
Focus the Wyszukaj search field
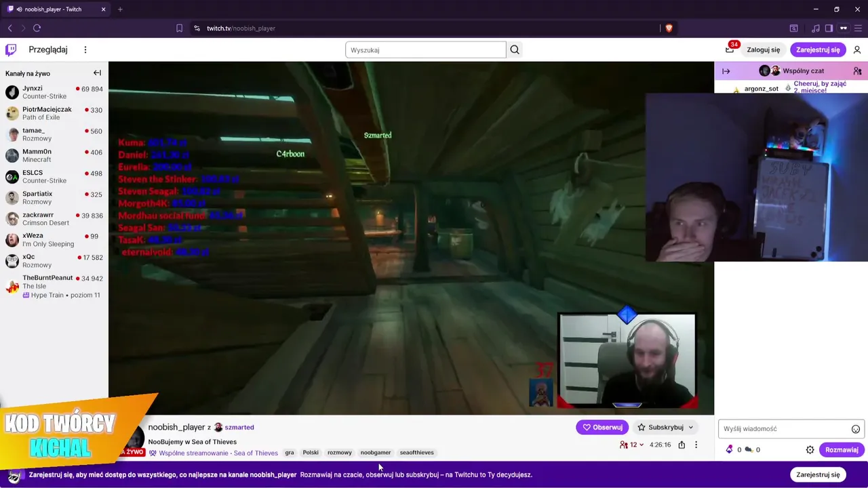425,49
